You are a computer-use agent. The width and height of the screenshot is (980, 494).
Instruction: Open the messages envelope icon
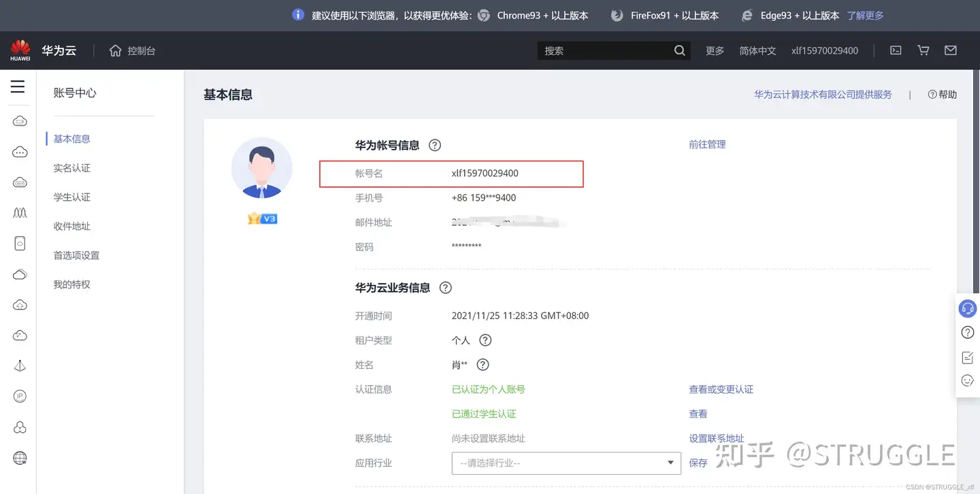click(x=951, y=50)
